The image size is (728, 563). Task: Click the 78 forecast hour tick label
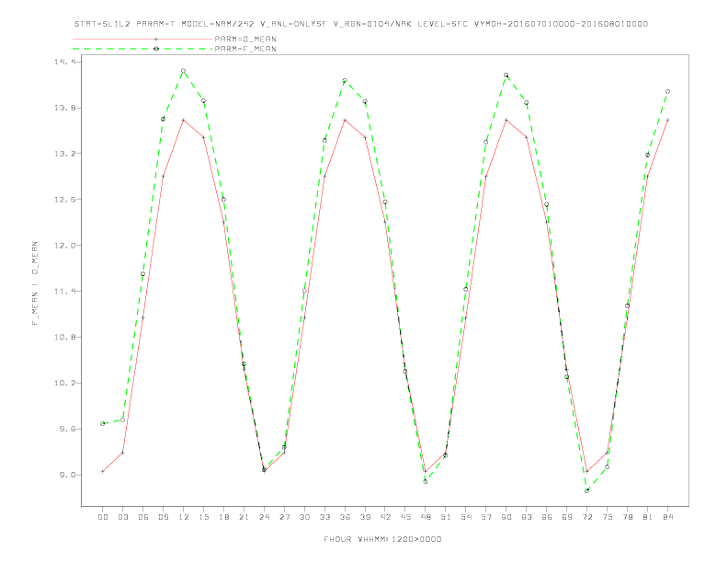(628, 517)
